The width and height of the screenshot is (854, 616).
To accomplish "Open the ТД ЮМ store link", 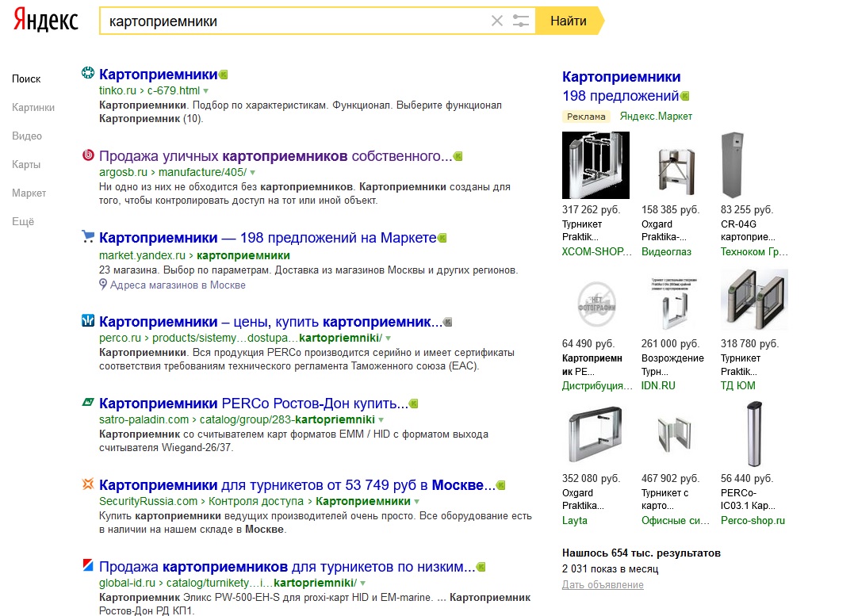I will 738,385.
